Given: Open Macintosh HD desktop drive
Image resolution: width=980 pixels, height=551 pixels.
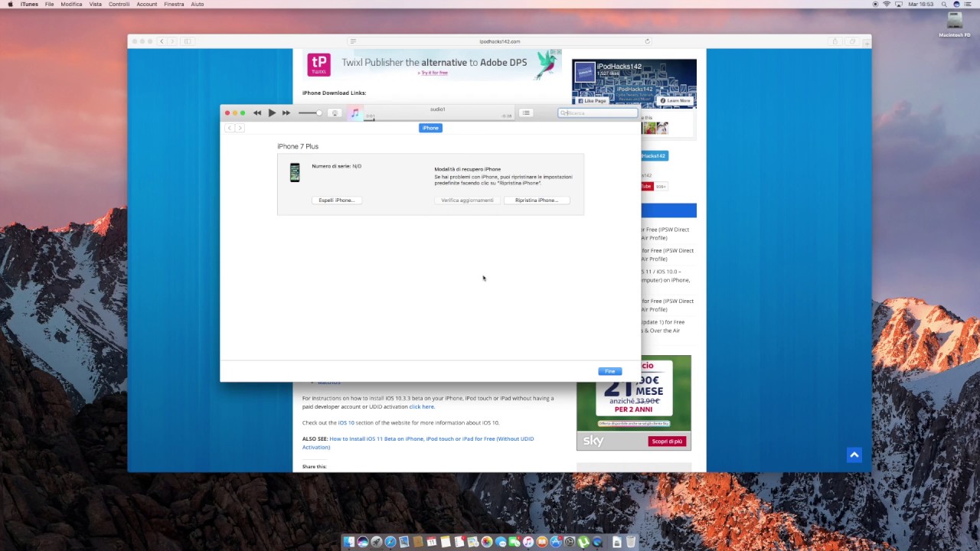Looking at the screenshot, I should (x=954, y=24).
